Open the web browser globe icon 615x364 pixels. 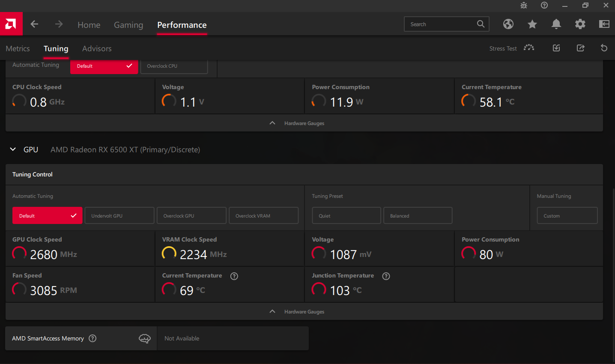pos(508,24)
